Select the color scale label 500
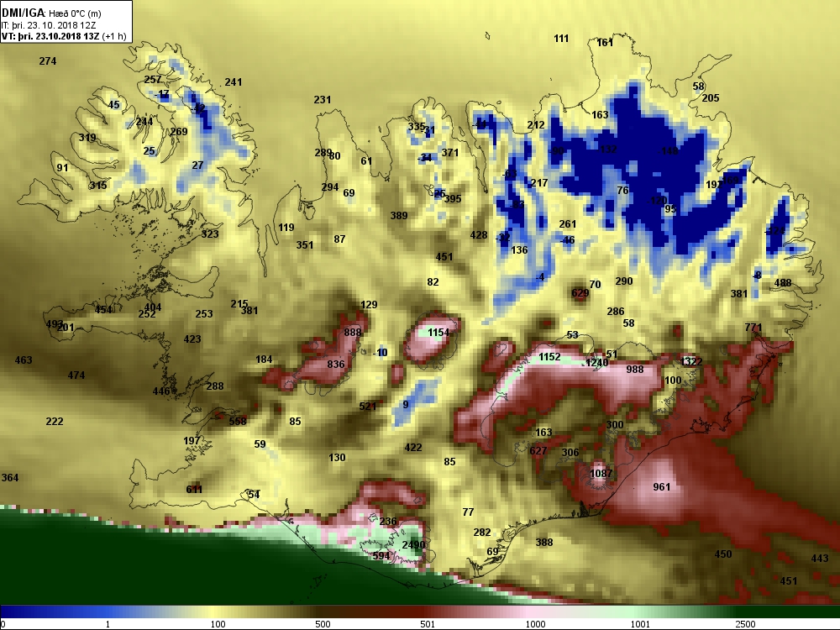Image resolution: width=840 pixels, height=630 pixels. coord(323,624)
